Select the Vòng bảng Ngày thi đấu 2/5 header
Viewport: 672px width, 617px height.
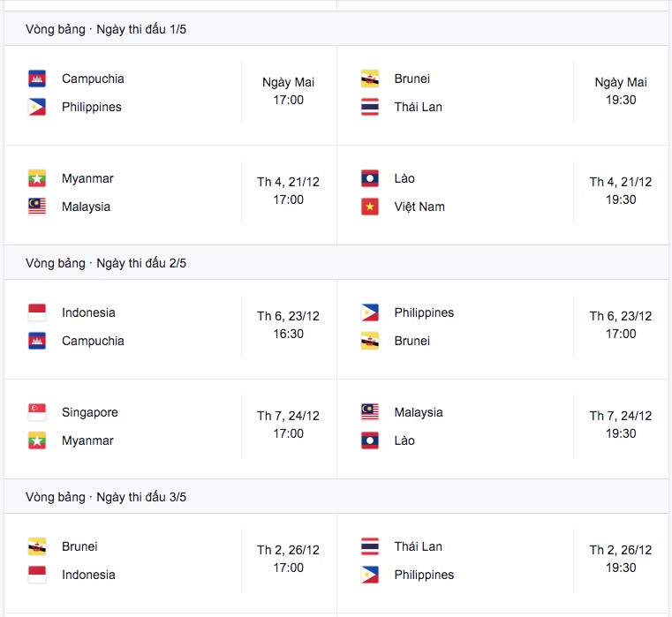(x=336, y=263)
